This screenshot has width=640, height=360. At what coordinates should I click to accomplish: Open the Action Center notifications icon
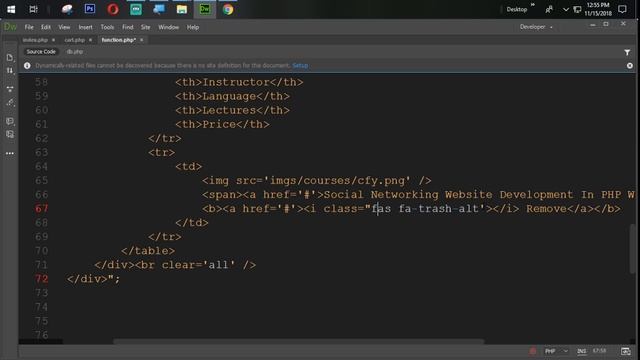pyautogui.click(x=622, y=9)
